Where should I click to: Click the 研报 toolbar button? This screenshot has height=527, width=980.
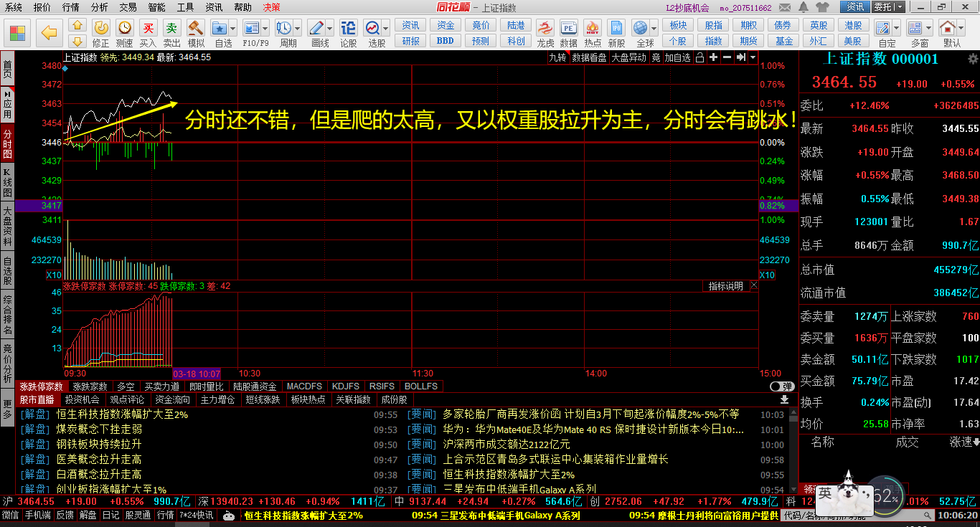tap(410, 41)
